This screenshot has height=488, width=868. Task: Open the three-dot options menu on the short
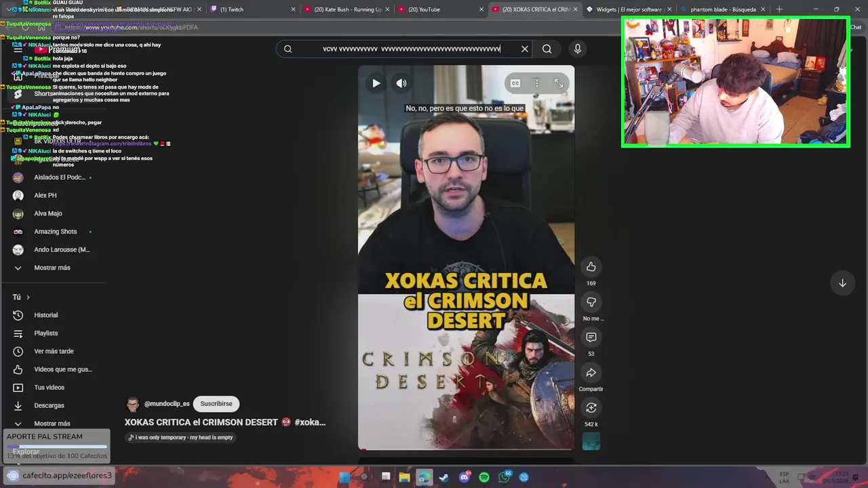pyautogui.click(x=536, y=83)
